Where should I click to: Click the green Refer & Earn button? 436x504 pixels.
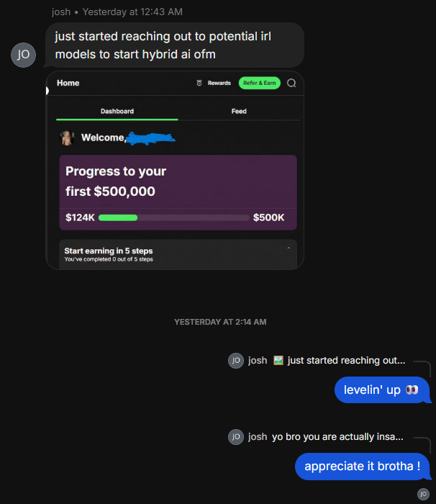coord(259,83)
